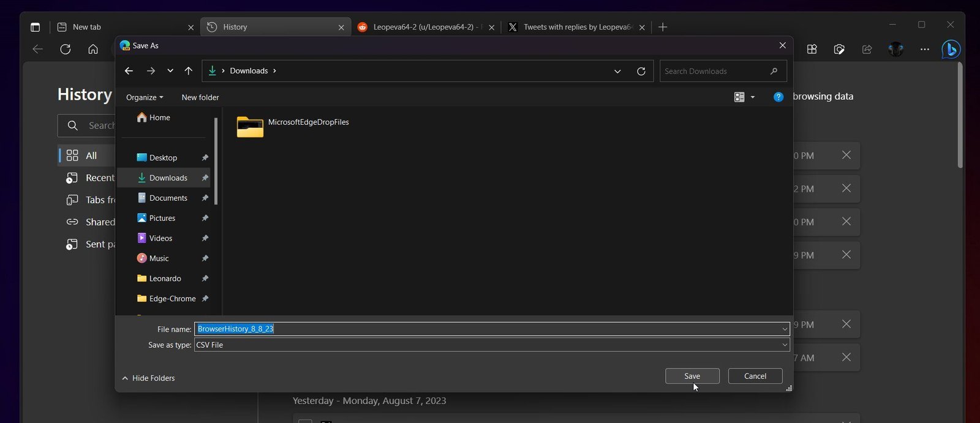Open the help question mark icon
Image resolution: width=980 pixels, height=423 pixels.
pos(778,97)
